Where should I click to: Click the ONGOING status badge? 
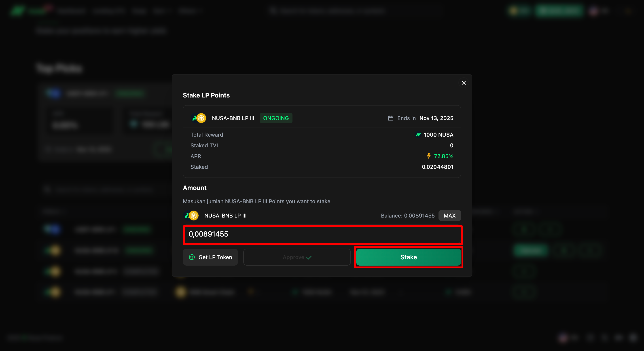coord(276,118)
